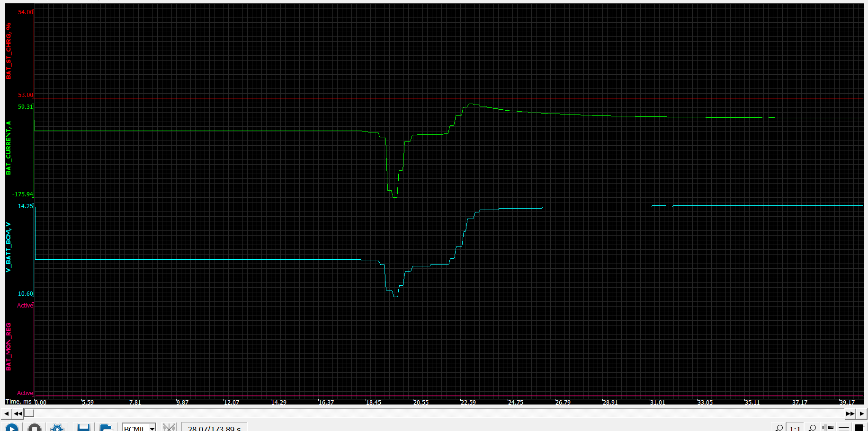
Task: Click the stop recording button
Action: (34, 428)
